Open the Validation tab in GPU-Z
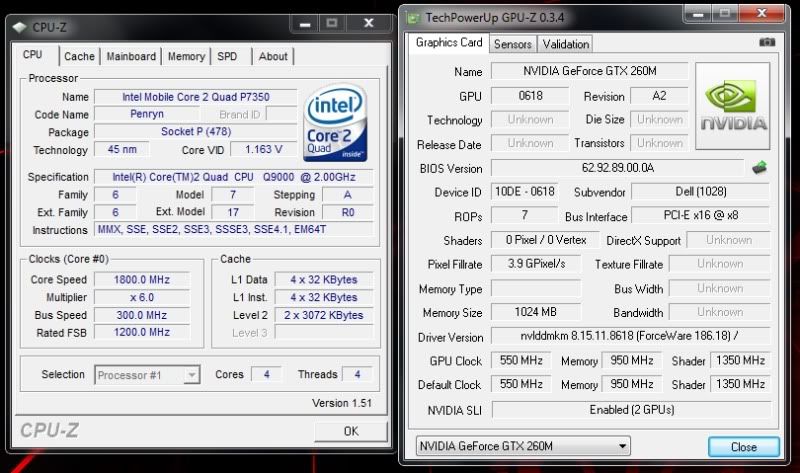The width and height of the screenshot is (800, 473). click(x=565, y=44)
